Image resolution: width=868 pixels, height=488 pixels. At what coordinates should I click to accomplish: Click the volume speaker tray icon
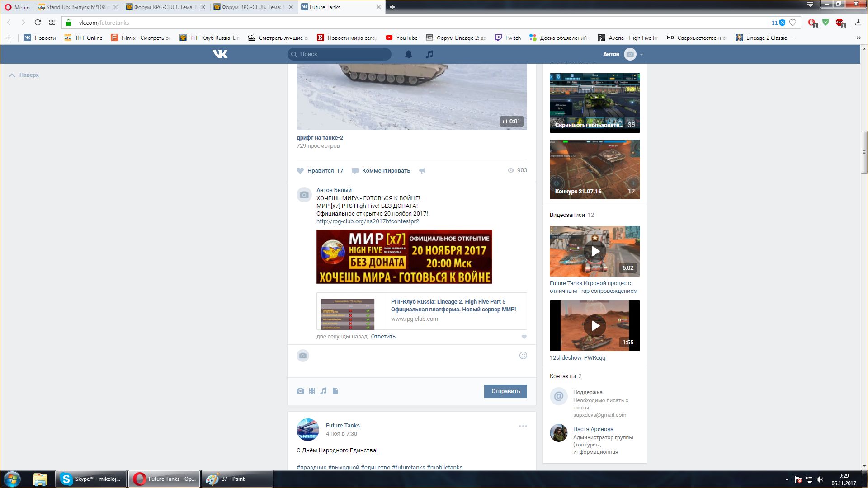820,479
